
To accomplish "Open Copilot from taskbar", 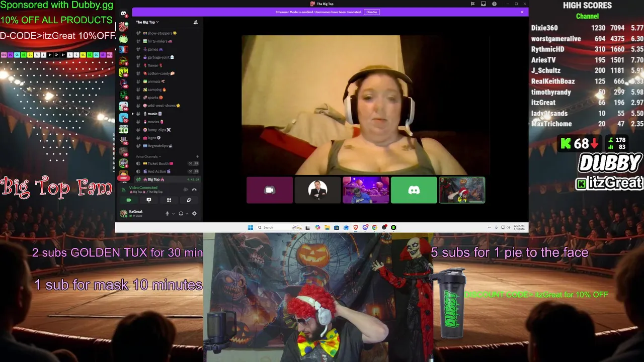I will 317,227.
